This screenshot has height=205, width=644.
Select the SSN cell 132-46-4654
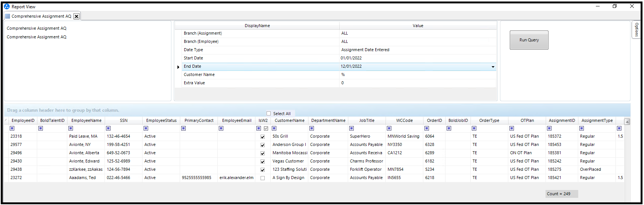(x=123, y=136)
